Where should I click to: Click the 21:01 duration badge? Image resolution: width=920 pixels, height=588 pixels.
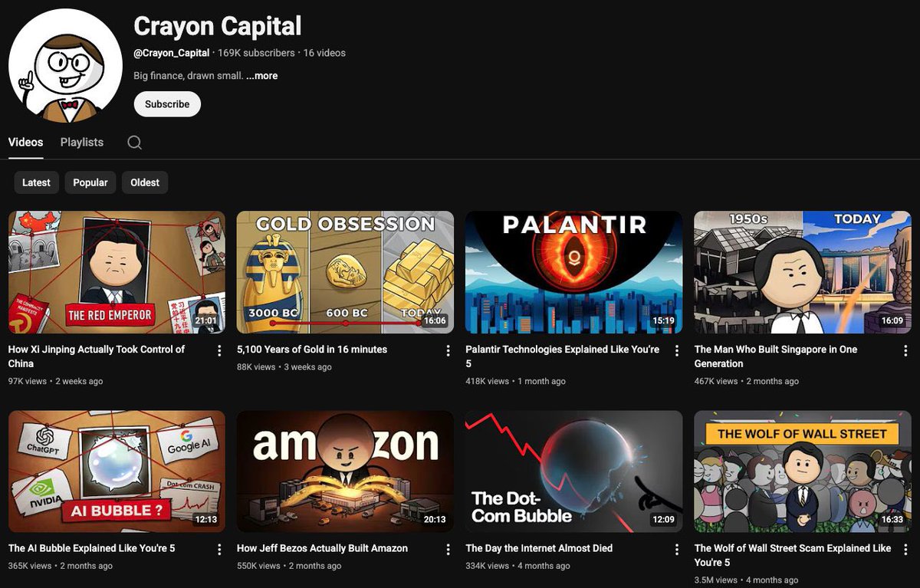[x=206, y=320]
